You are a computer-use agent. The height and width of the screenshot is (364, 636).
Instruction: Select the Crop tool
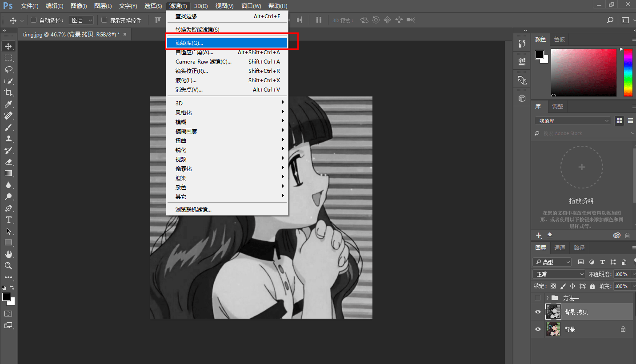[8, 92]
